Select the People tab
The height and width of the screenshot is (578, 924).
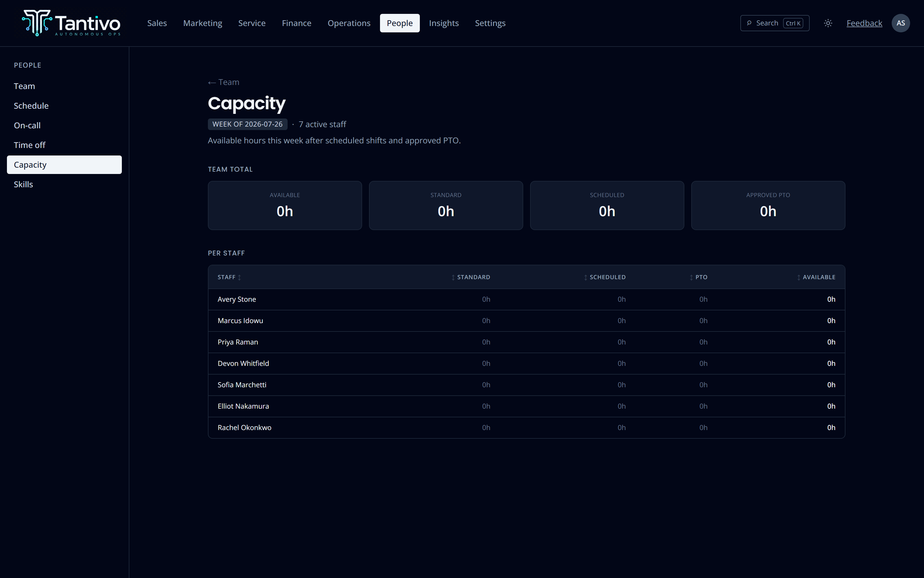click(x=399, y=23)
